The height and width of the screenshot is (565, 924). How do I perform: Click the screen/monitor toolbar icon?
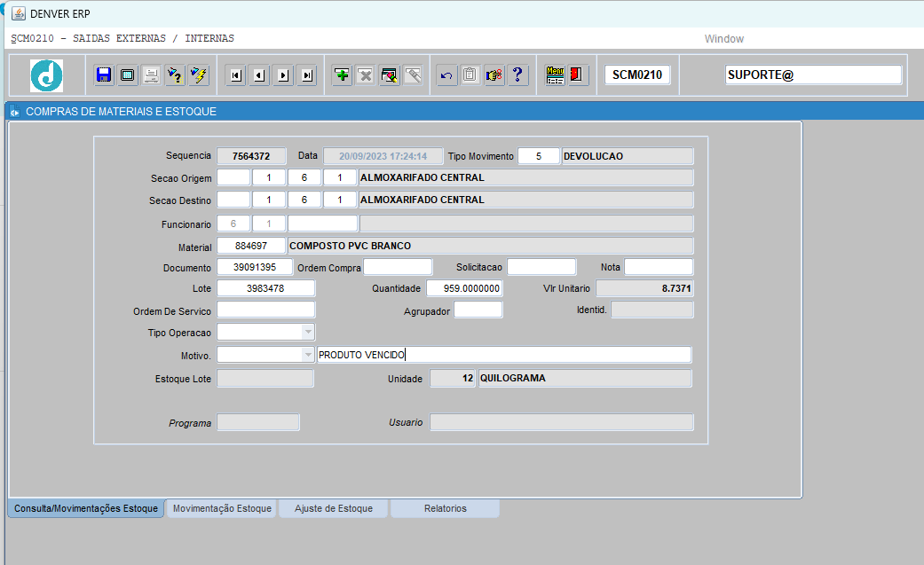tap(127, 75)
